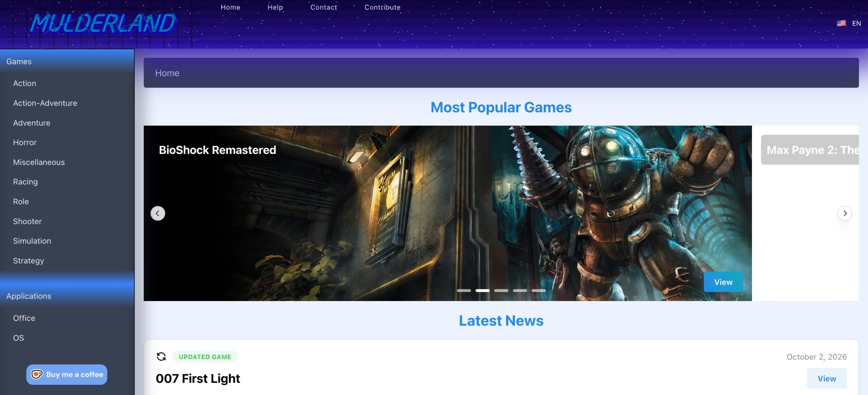Open Contact in the top navigation
868x395 pixels.
pos(323,7)
